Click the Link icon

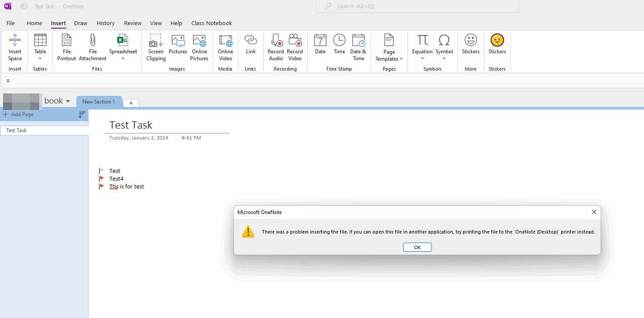251,40
